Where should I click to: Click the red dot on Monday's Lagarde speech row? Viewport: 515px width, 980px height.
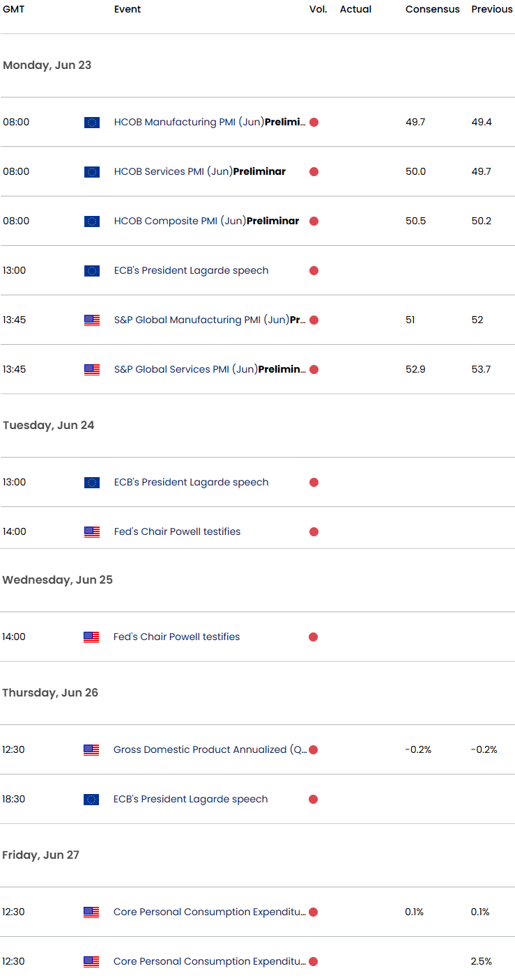[314, 271]
